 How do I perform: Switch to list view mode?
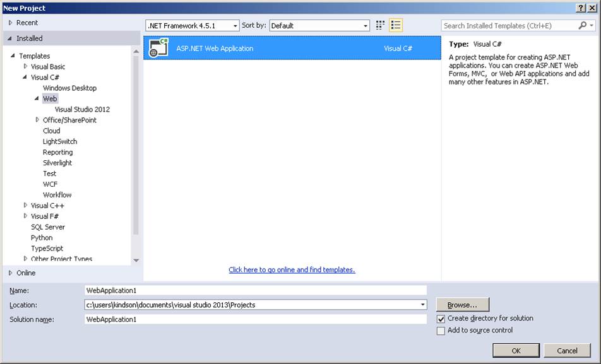pyautogui.click(x=394, y=25)
